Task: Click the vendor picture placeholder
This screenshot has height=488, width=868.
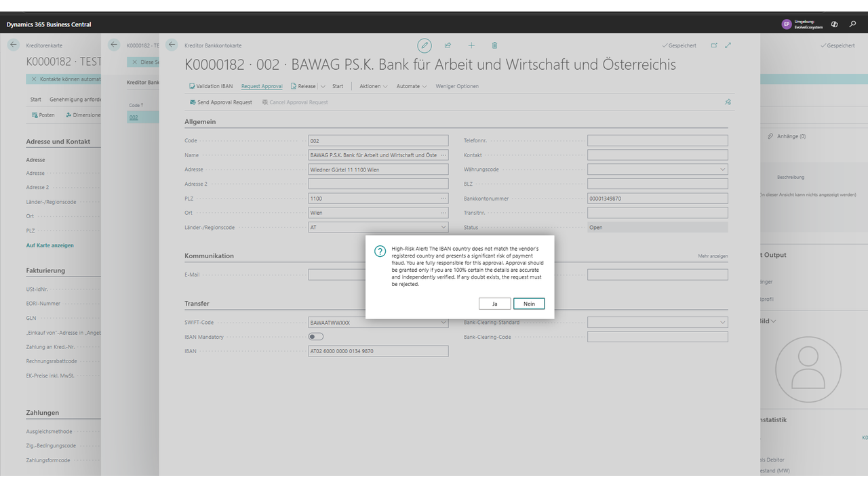Action: pyautogui.click(x=808, y=369)
